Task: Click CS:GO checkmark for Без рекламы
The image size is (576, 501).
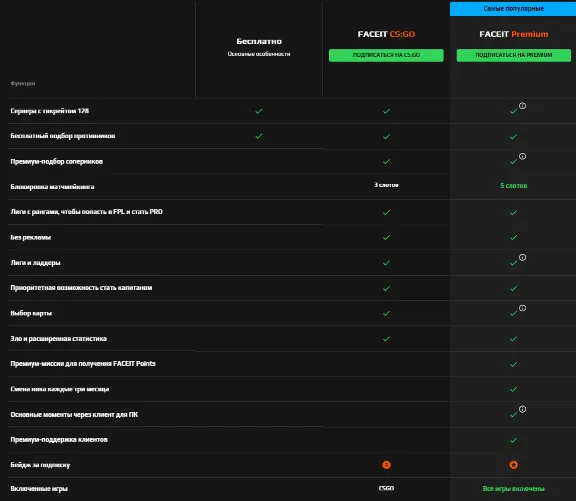Action: (386, 238)
